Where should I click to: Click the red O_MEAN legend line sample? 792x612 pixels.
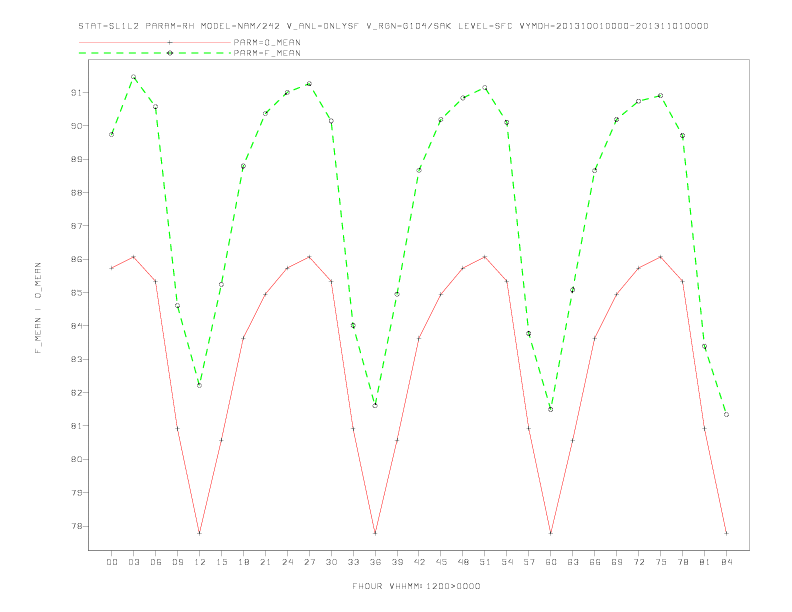(155, 42)
